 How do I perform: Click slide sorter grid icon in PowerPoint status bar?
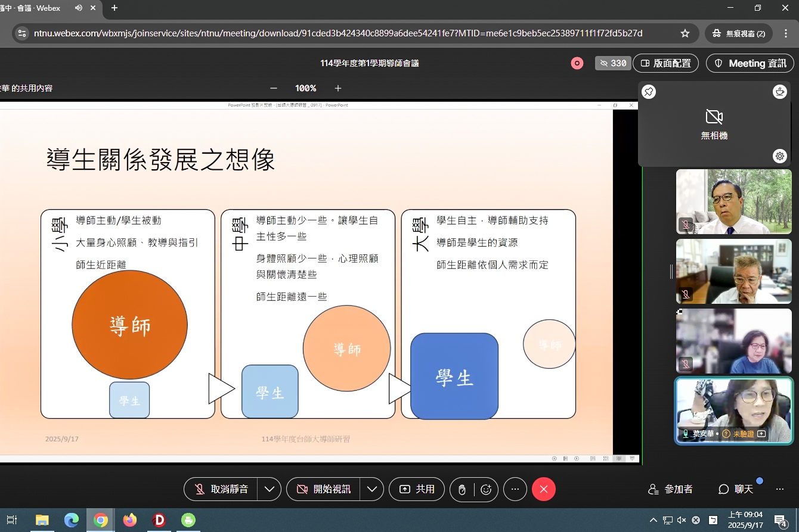point(606,459)
